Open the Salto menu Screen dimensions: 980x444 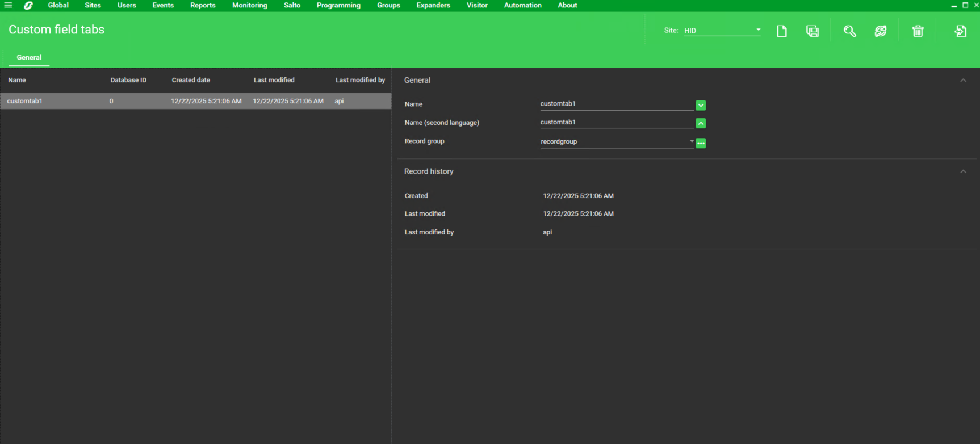(292, 5)
